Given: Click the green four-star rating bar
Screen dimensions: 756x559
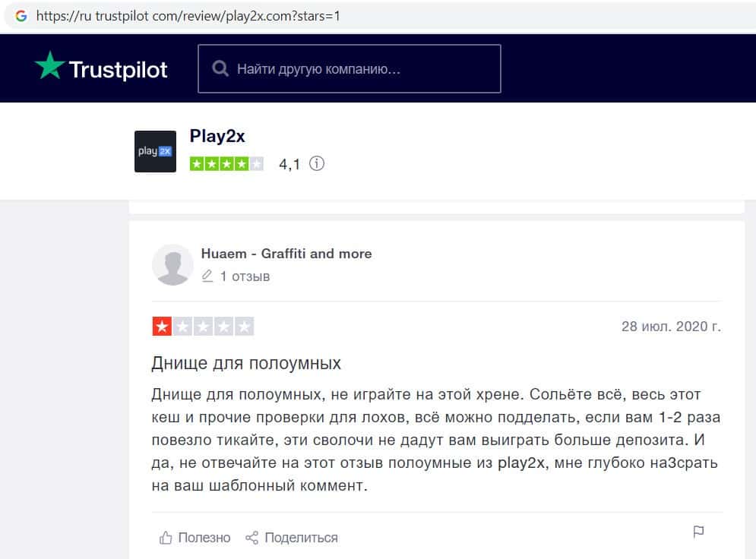Looking at the screenshot, I should click(x=226, y=164).
